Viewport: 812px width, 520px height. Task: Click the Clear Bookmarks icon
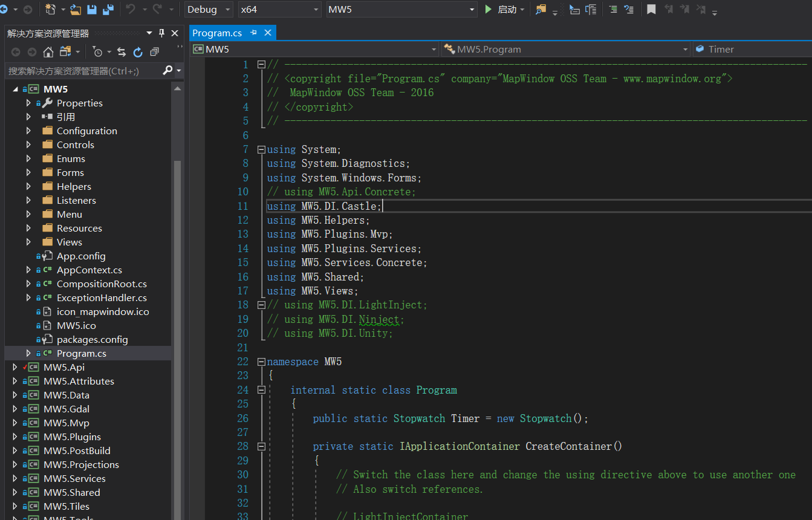point(701,10)
